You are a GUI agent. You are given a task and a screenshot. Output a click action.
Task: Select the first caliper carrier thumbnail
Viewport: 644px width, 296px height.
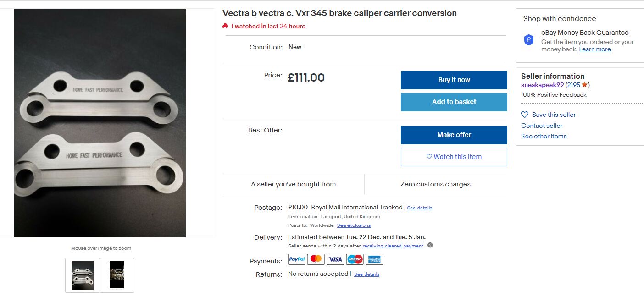83,275
